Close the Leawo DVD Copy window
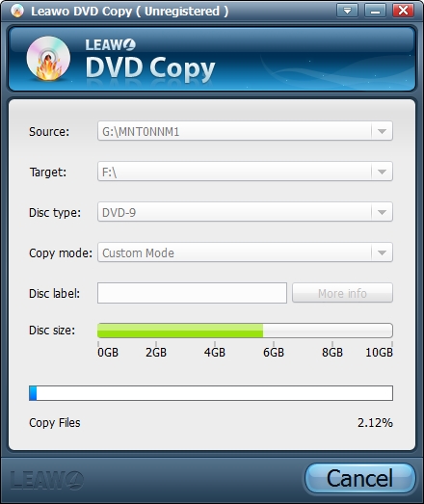 click(403, 11)
